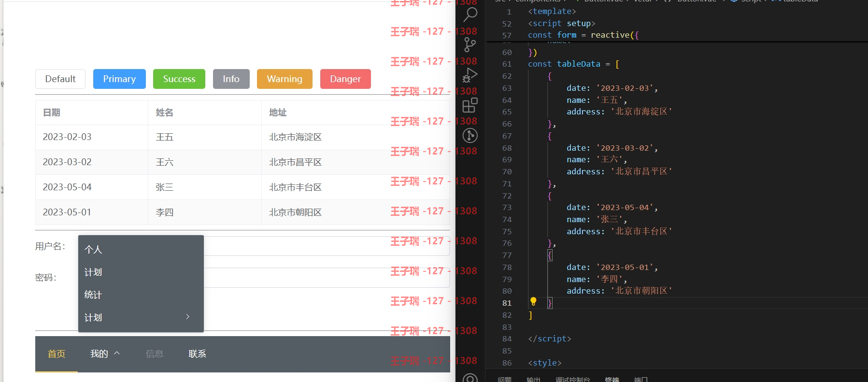
Task: Open the Source Control view icon
Action: click(470, 44)
